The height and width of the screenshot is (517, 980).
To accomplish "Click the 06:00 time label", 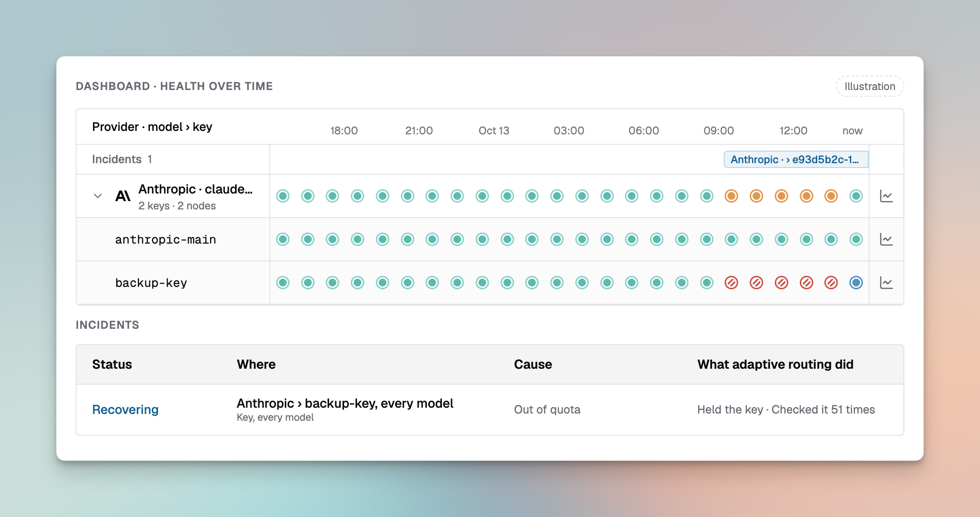I will point(644,130).
